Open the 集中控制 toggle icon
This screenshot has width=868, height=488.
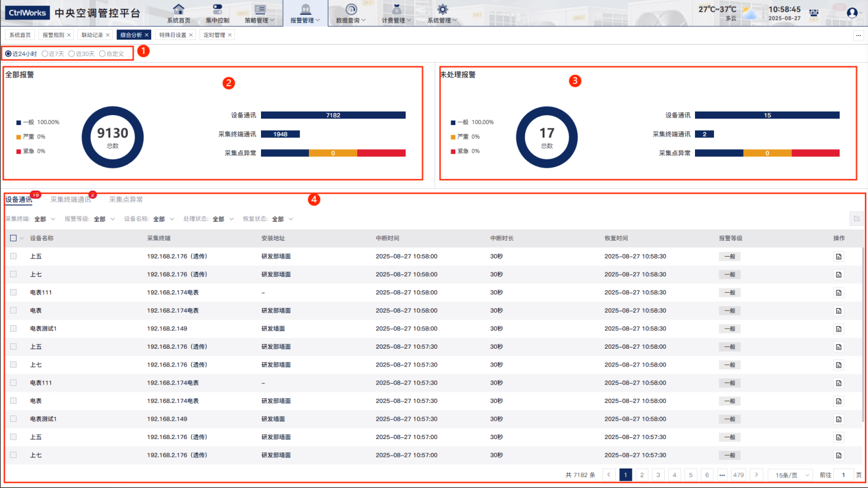(x=217, y=9)
